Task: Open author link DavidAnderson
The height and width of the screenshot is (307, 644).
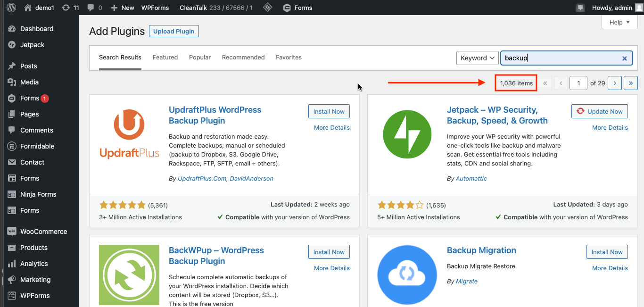Action: [252, 179]
